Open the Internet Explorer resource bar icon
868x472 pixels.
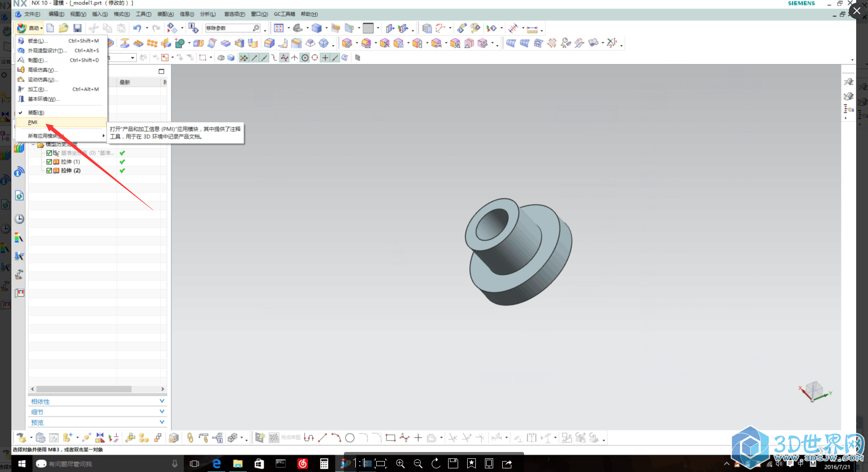[x=19, y=196]
